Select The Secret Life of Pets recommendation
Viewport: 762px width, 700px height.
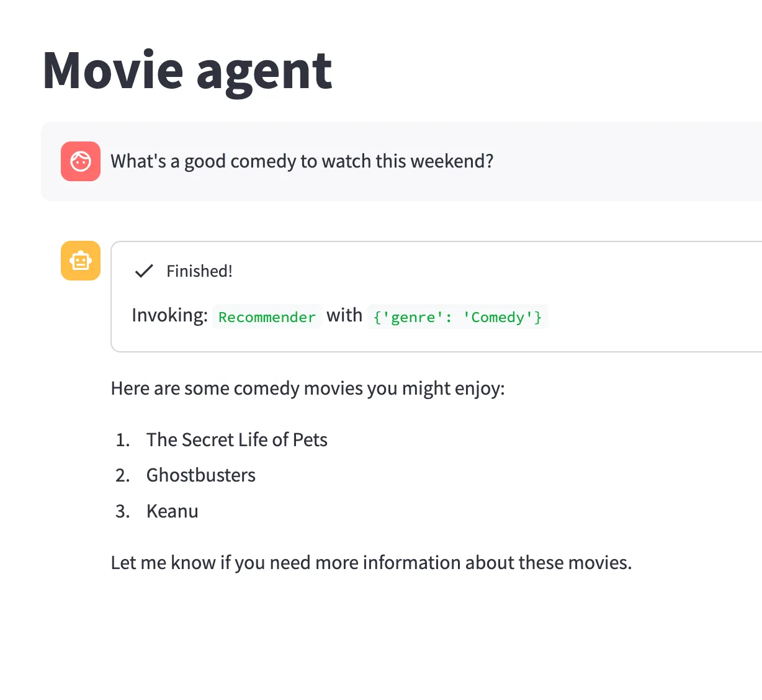point(236,440)
